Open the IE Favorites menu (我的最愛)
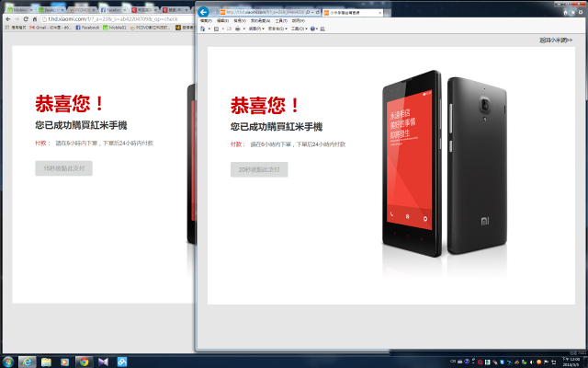This screenshot has width=588, height=368. click(260, 20)
